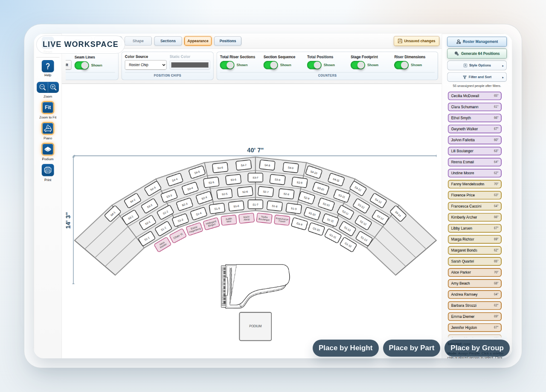
Task: Click the Print icon in sidebar
Action: 48,170
